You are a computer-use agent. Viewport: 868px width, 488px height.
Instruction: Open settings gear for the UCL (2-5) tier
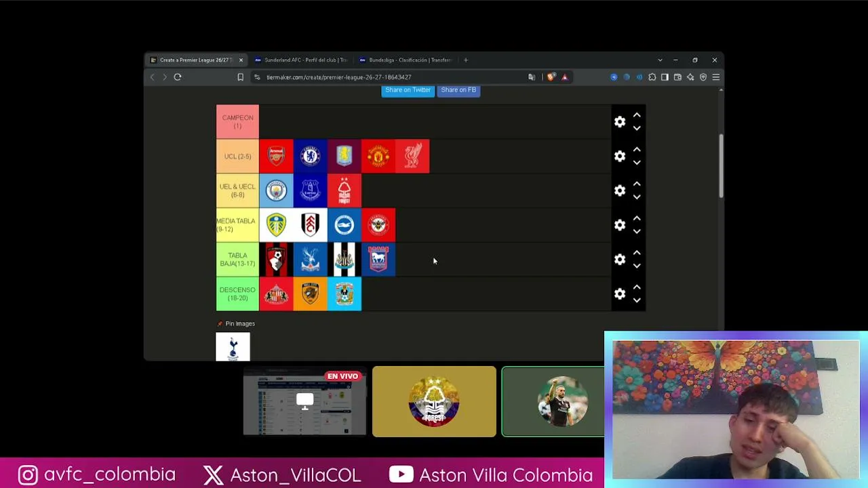coord(620,157)
